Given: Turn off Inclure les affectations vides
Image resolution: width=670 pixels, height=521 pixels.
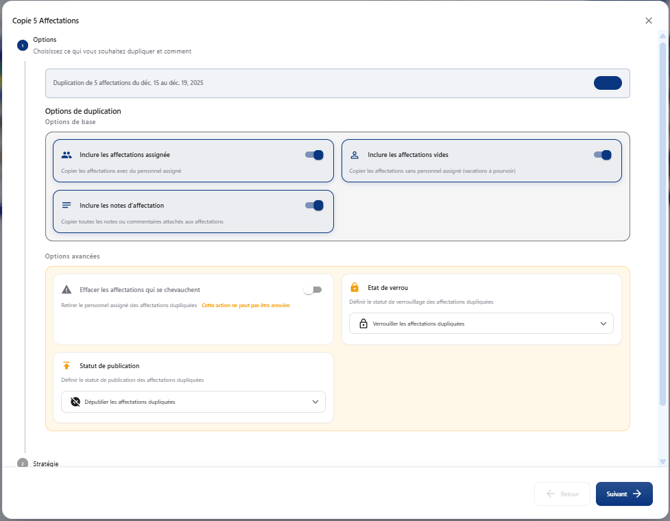Looking at the screenshot, I should point(602,155).
